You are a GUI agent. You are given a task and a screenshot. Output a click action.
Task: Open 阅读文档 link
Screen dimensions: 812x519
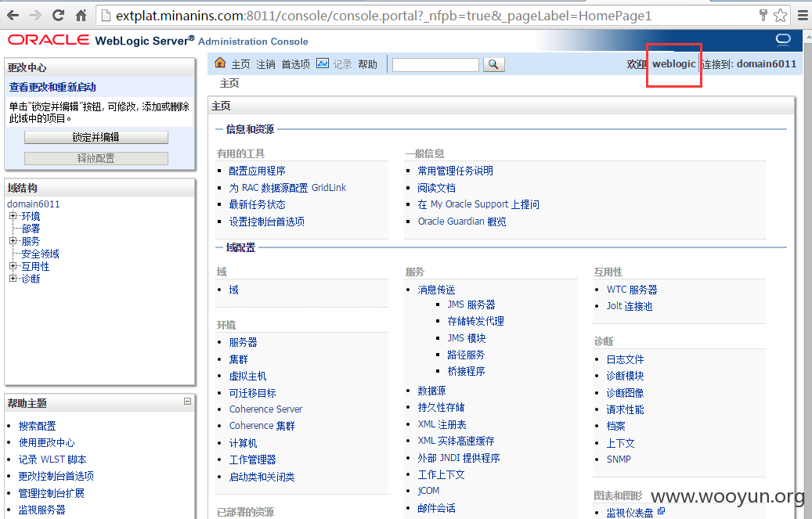click(437, 188)
